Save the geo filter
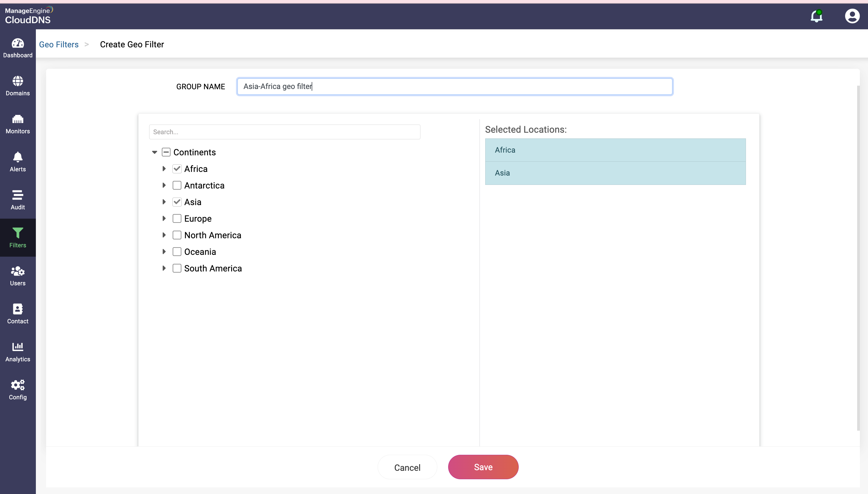Screen dimensions: 868x494 [x=483, y=467]
